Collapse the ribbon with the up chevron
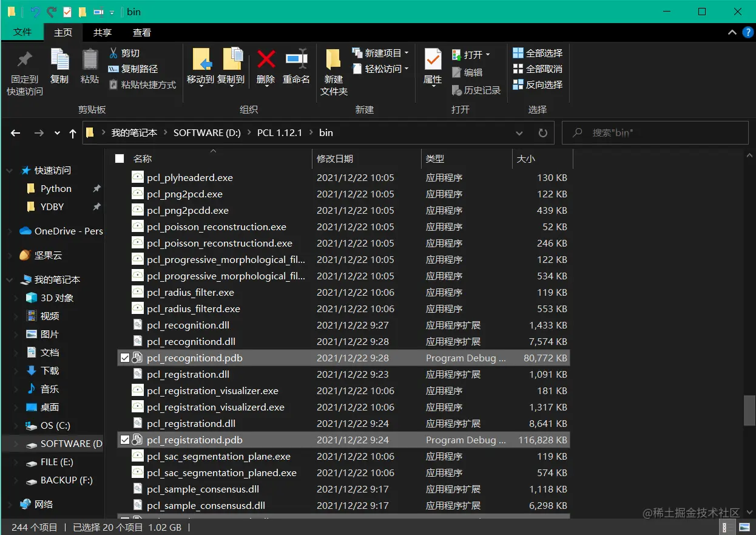The width and height of the screenshot is (756, 535). pyautogui.click(x=731, y=33)
